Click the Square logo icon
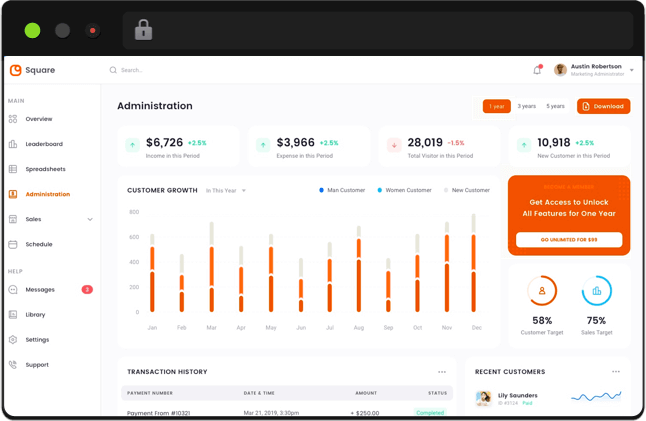 [x=16, y=70]
